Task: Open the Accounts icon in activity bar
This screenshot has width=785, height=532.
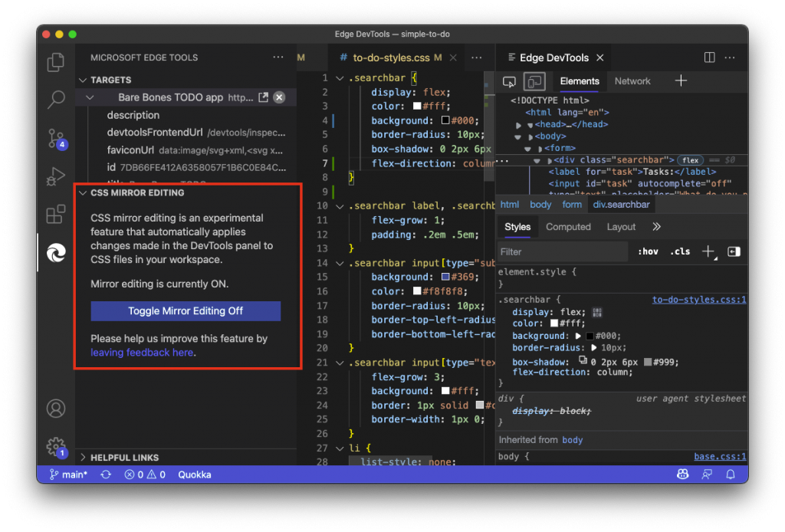Action: (x=55, y=409)
